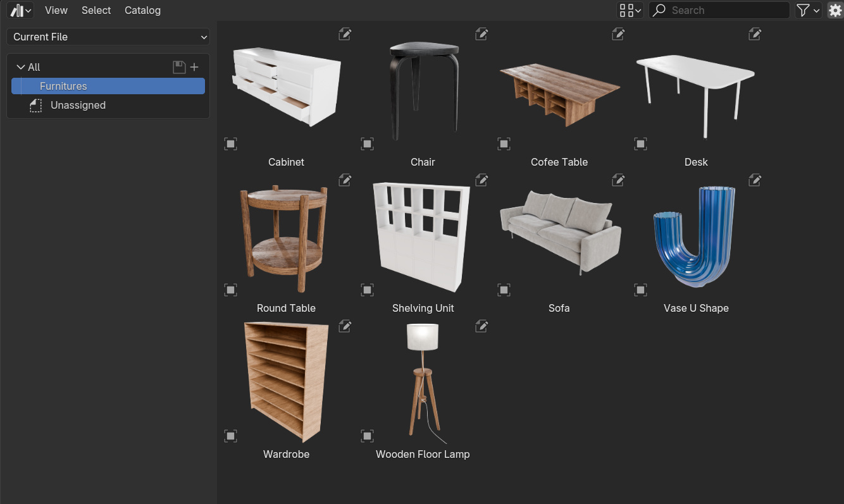Click the edit icon on Cabinet
Image resolution: width=844 pixels, height=504 pixels.
click(345, 34)
